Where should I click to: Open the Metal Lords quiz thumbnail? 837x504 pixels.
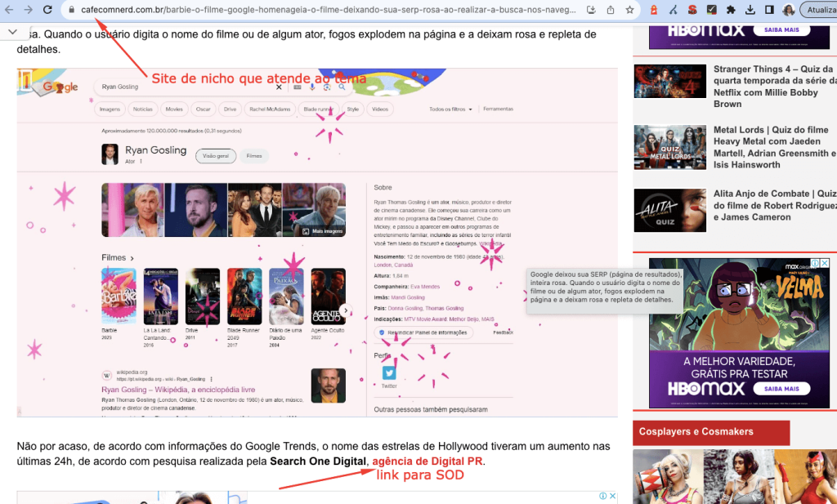pos(670,147)
